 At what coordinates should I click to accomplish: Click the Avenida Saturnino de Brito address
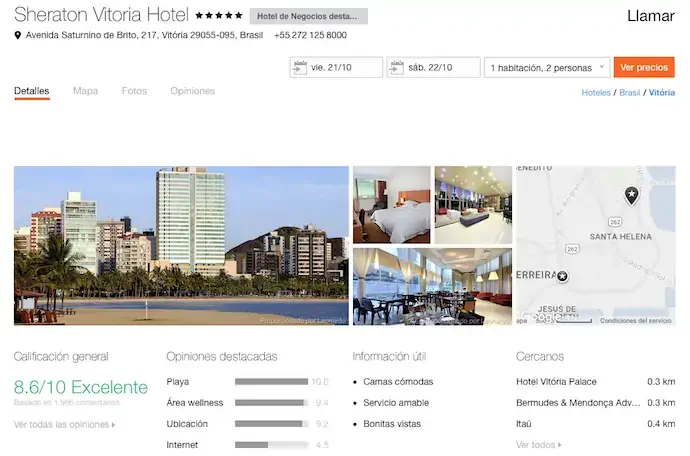(x=144, y=35)
